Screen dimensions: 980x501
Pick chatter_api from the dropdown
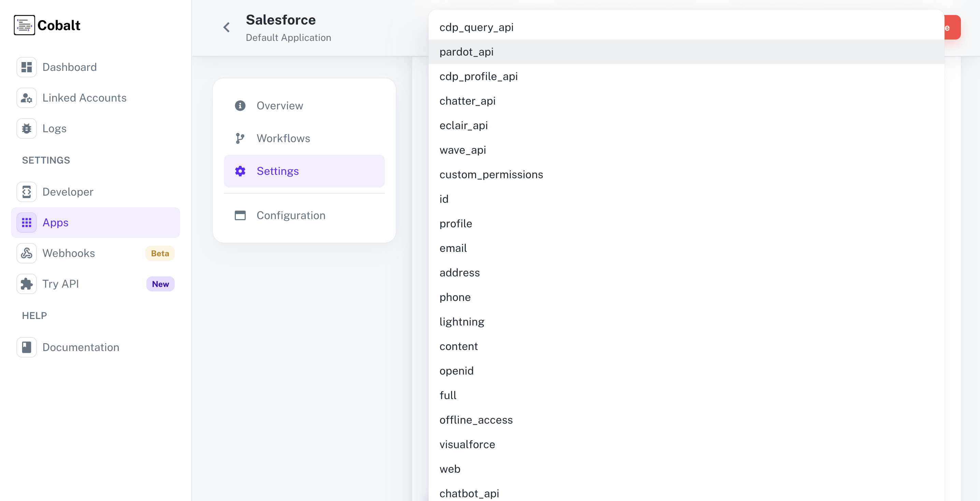(467, 101)
